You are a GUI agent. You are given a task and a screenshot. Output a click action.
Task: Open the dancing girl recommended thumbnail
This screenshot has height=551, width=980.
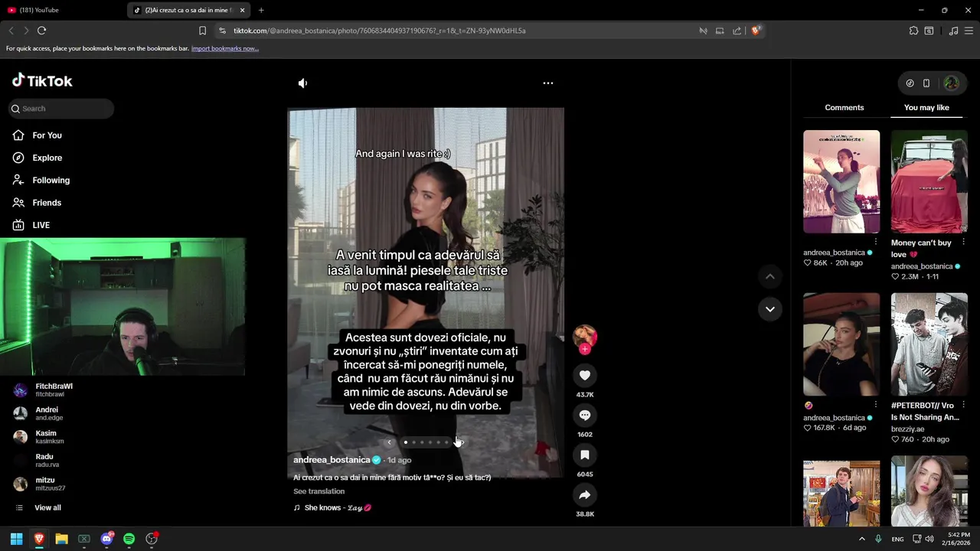click(841, 181)
